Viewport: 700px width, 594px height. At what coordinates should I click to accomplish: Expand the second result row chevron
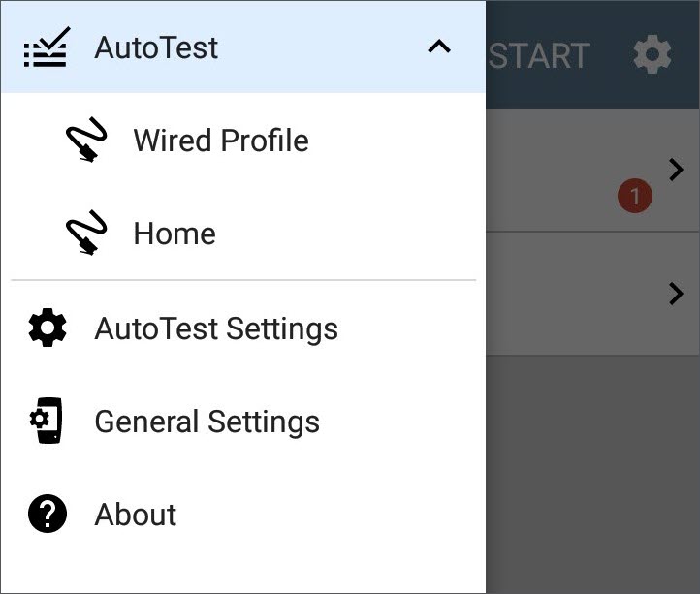coord(677,294)
